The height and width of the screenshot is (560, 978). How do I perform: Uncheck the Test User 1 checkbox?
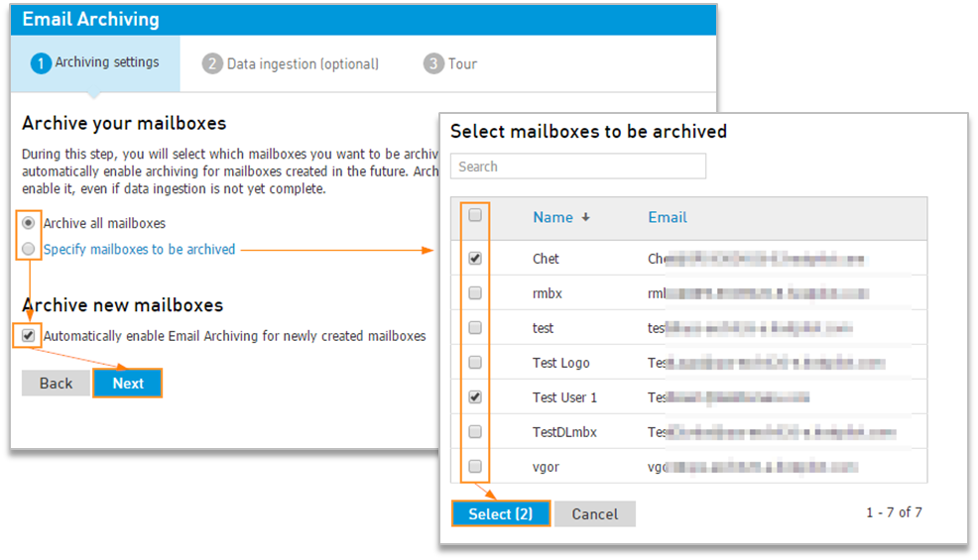click(475, 396)
